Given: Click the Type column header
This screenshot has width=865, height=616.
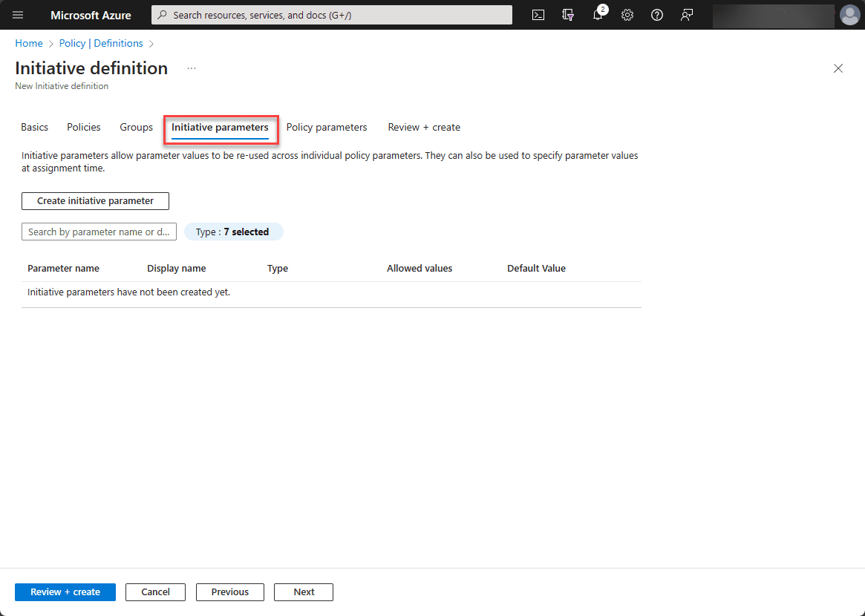Looking at the screenshot, I should click(x=278, y=269).
